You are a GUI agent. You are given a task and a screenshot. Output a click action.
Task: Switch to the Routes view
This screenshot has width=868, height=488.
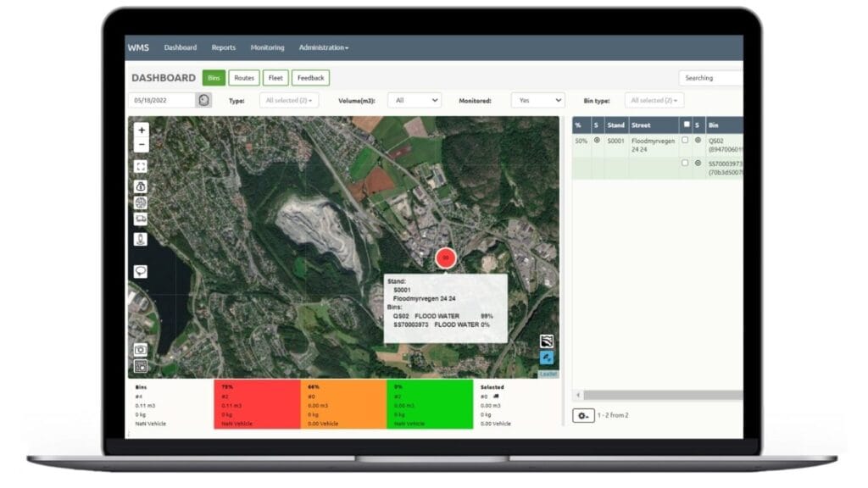pyautogui.click(x=244, y=78)
